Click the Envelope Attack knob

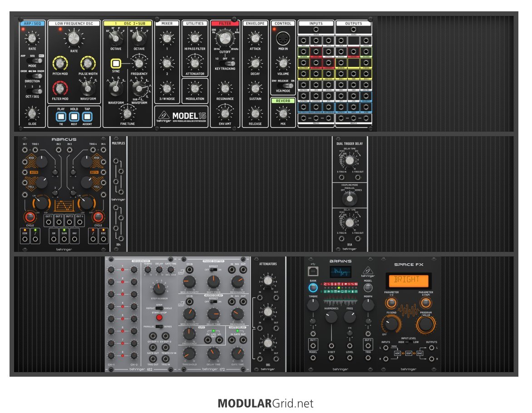coord(255,38)
